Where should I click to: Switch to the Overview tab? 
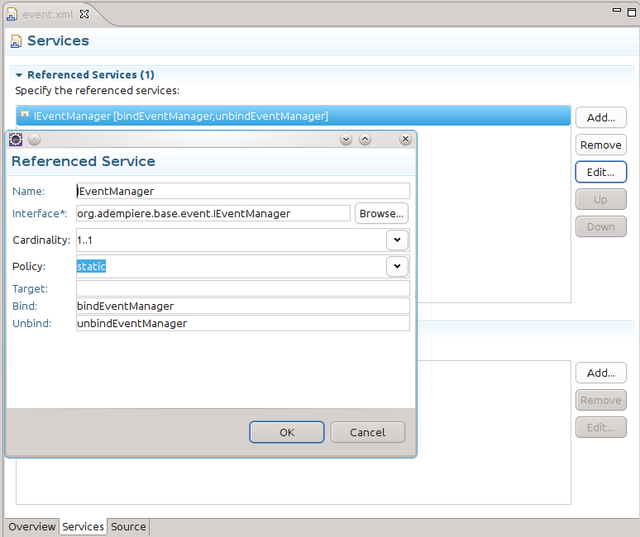32,527
